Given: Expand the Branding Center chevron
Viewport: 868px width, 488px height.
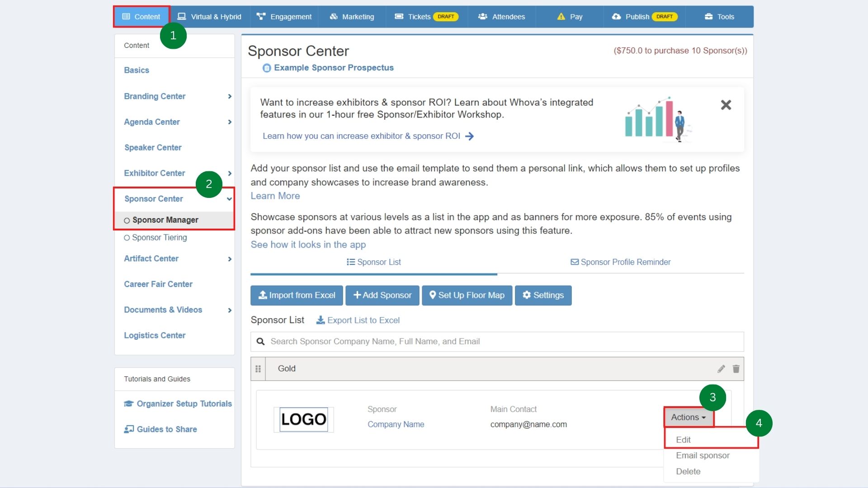Looking at the screenshot, I should point(230,96).
